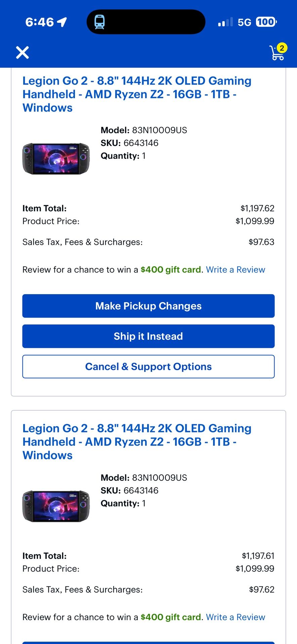The height and width of the screenshot is (644, 297).
Task: Tap the first Legion Go 2 product thumbnail
Action: click(56, 158)
